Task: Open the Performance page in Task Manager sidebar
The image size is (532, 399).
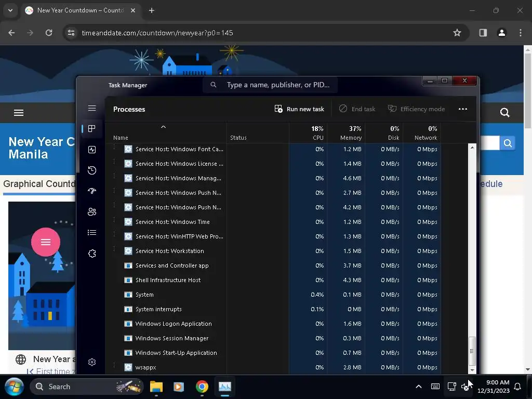Action: point(92,150)
